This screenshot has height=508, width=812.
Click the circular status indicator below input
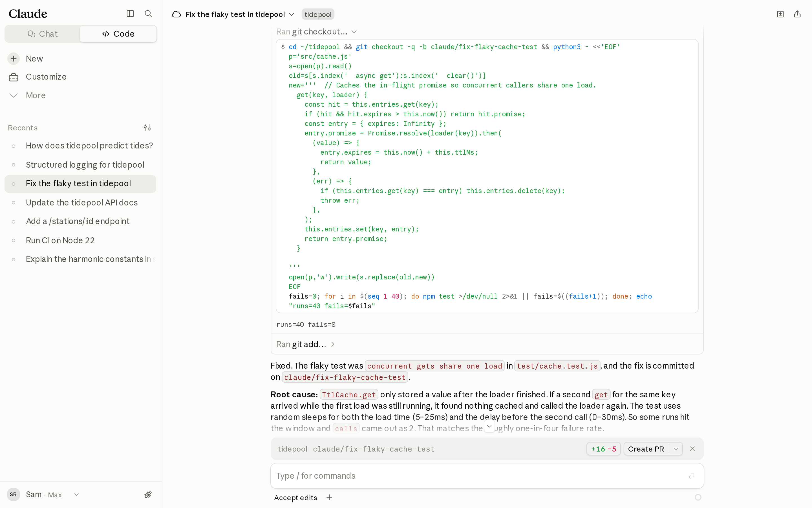coord(698,497)
